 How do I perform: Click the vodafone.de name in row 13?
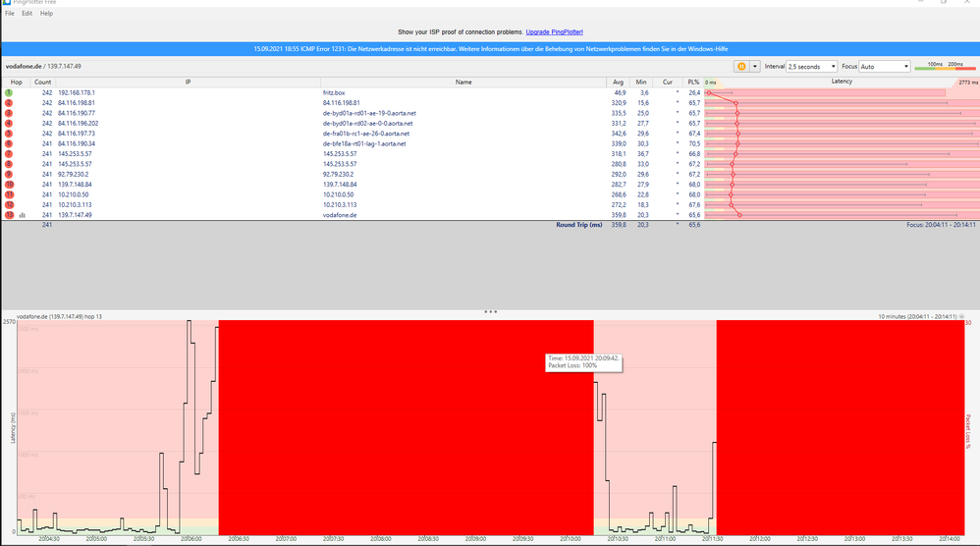point(340,215)
